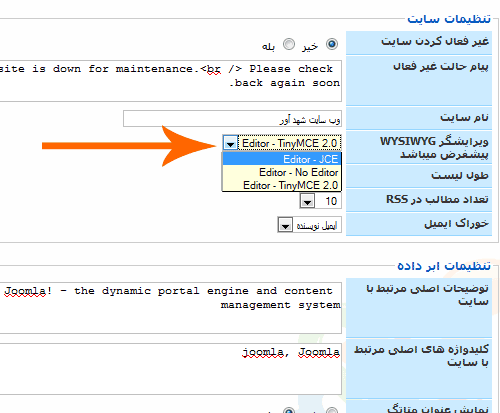Click the site name input field

pos(232,119)
